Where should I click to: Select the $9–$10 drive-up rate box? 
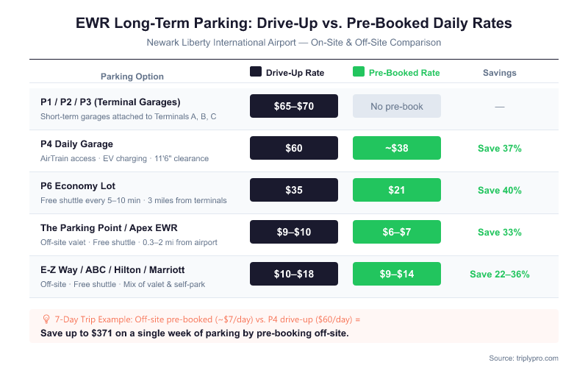(x=294, y=232)
